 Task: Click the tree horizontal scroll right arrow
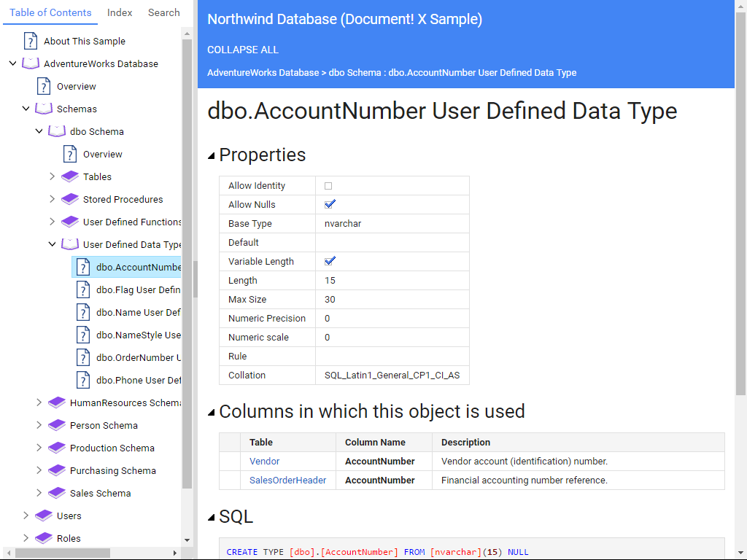click(x=175, y=553)
